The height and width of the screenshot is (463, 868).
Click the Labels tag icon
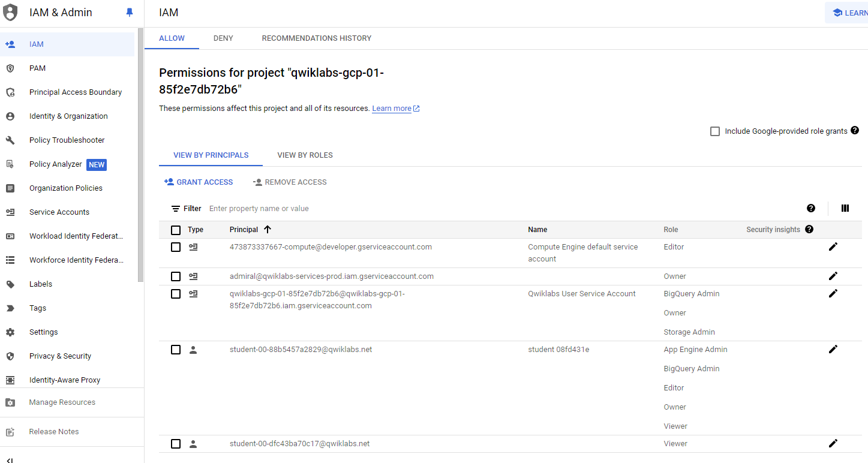click(10, 284)
